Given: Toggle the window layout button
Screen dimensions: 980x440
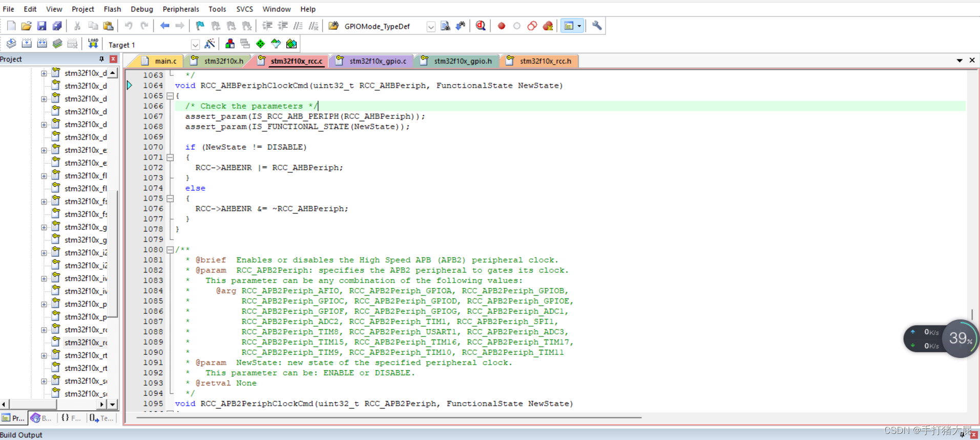Looking at the screenshot, I should tap(569, 26).
